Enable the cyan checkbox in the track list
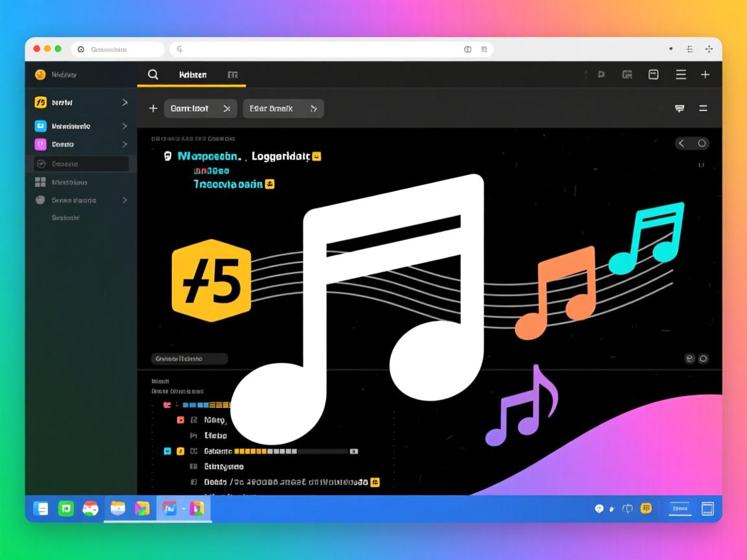747x560 pixels. tap(167, 450)
